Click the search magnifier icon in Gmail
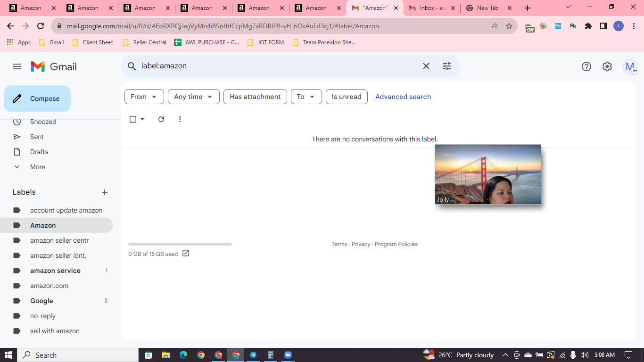Screen dimensions: 644x362 [x=132, y=66]
